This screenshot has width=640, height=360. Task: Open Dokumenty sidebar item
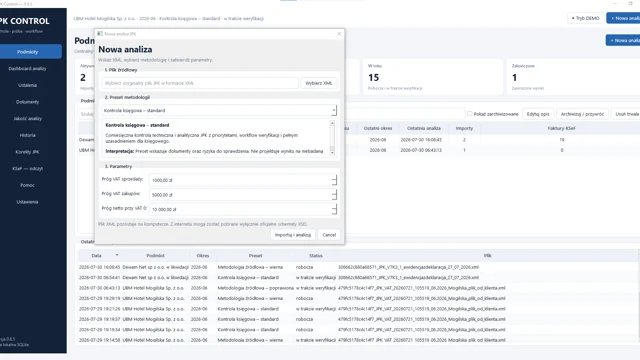pos(28,102)
